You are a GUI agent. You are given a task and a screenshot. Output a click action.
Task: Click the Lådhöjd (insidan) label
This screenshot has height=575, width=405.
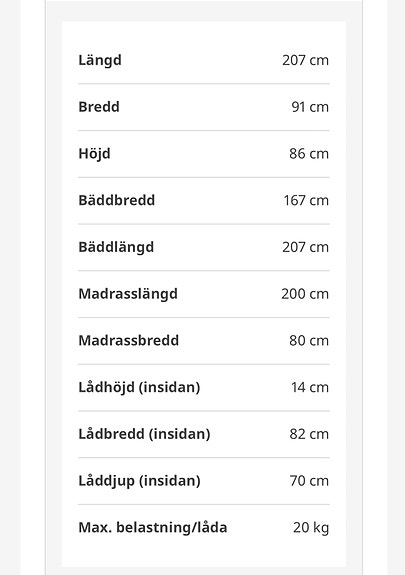pos(139,388)
